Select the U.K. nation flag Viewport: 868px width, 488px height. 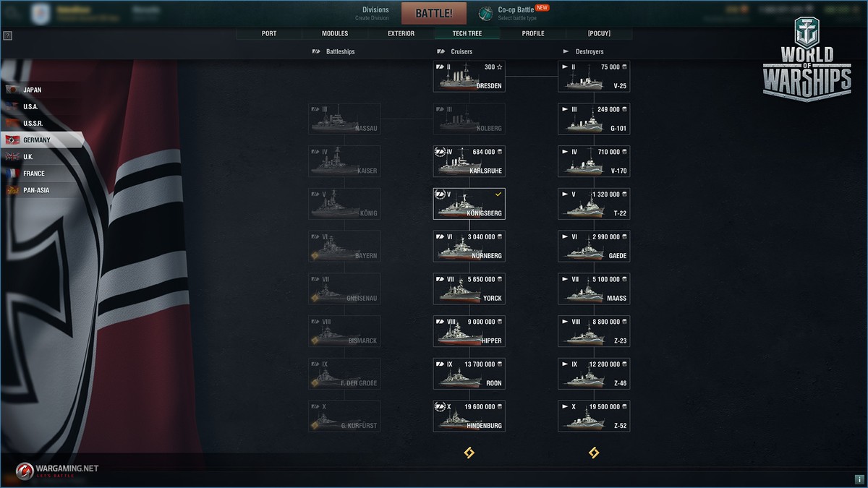[x=12, y=156]
